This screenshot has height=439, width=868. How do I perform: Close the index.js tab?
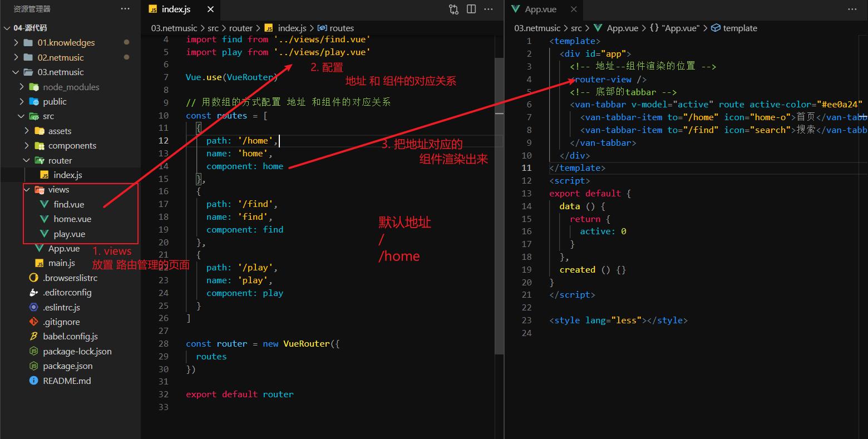pyautogui.click(x=210, y=9)
